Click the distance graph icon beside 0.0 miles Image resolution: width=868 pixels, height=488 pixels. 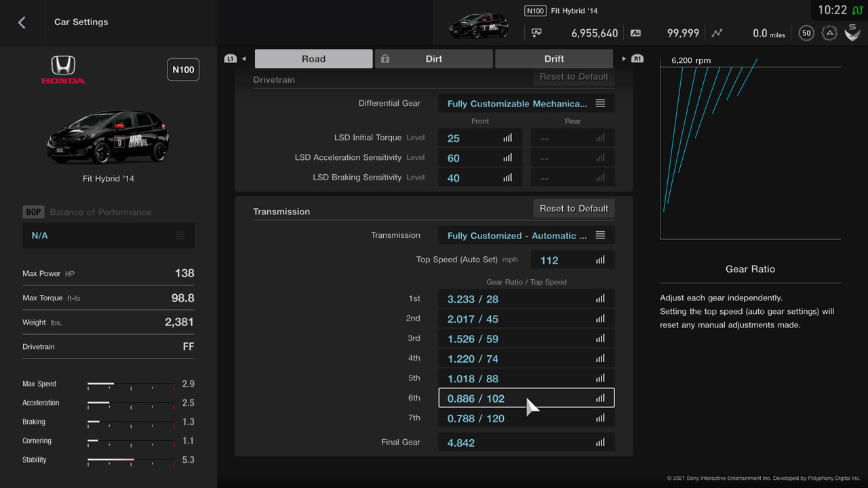click(x=717, y=33)
